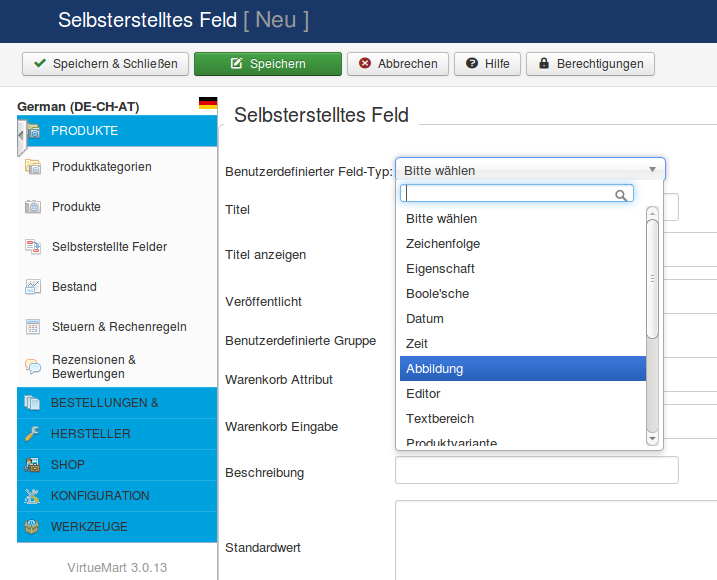Click the Steuern & Rechenregeln calculator icon

(33, 327)
